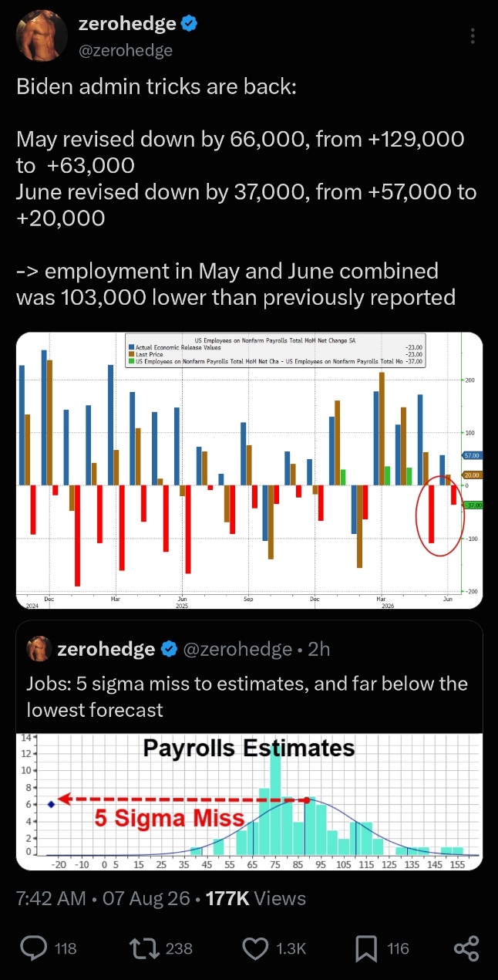Tap the share icon
This screenshot has width=498, height=980.
[466, 948]
